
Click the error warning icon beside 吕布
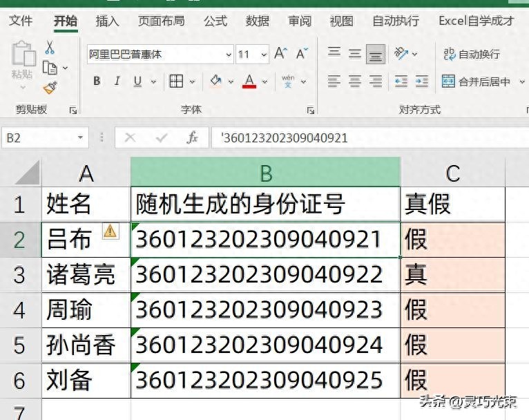click(x=110, y=231)
